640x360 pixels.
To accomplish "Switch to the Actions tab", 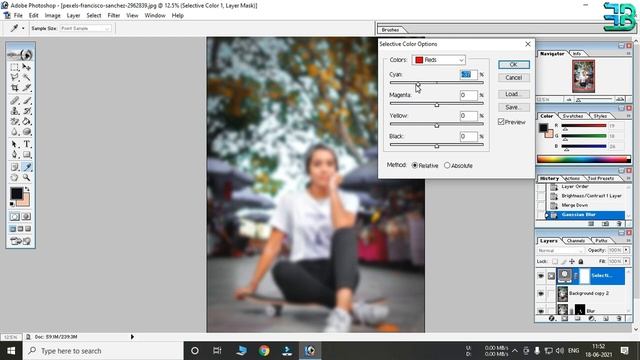I will (572, 178).
